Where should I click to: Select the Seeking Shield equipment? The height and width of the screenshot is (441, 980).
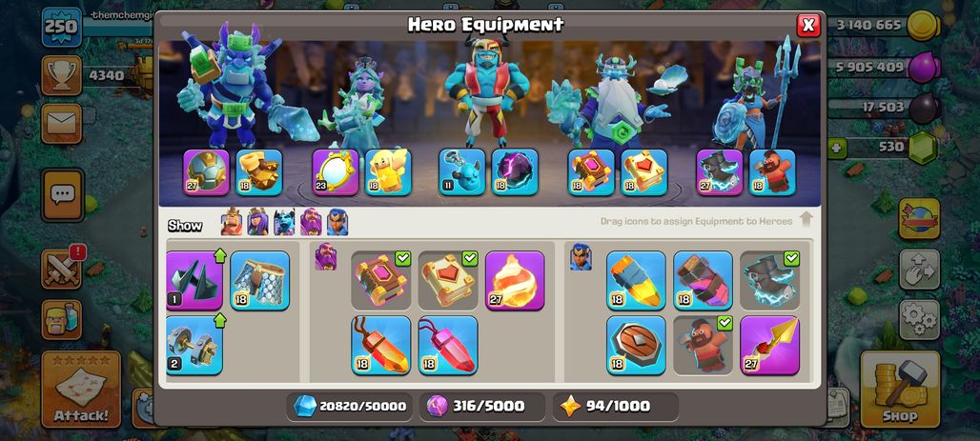[x=636, y=345]
